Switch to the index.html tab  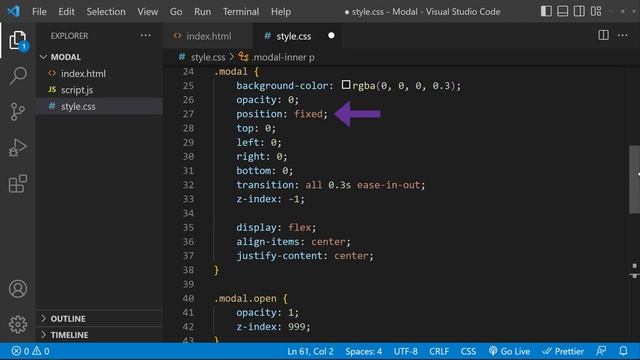point(208,36)
